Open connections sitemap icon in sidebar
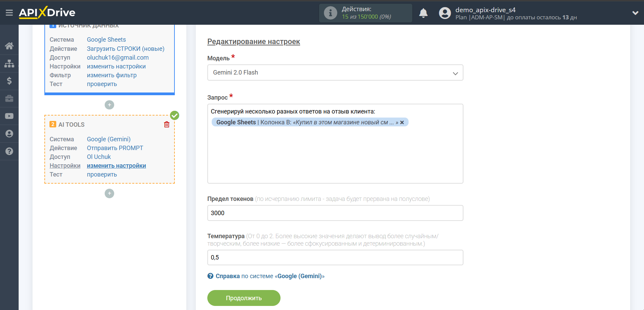 pos(9,63)
